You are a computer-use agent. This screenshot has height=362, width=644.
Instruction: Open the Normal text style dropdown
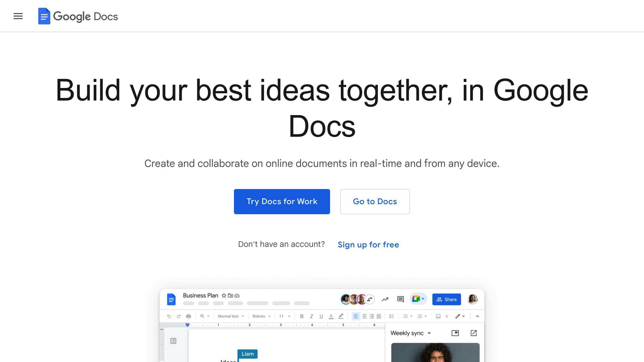tap(231, 316)
